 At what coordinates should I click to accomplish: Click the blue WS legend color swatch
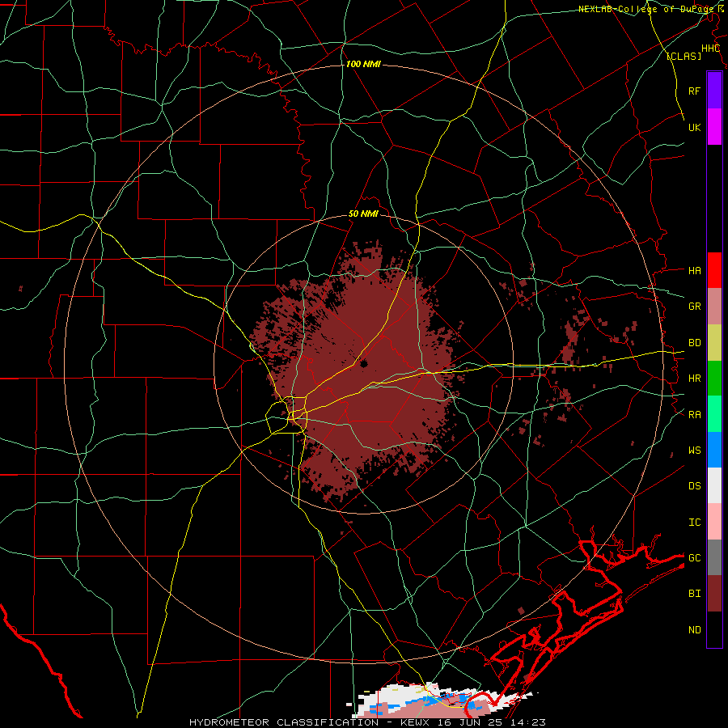click(x=714, y=450)
